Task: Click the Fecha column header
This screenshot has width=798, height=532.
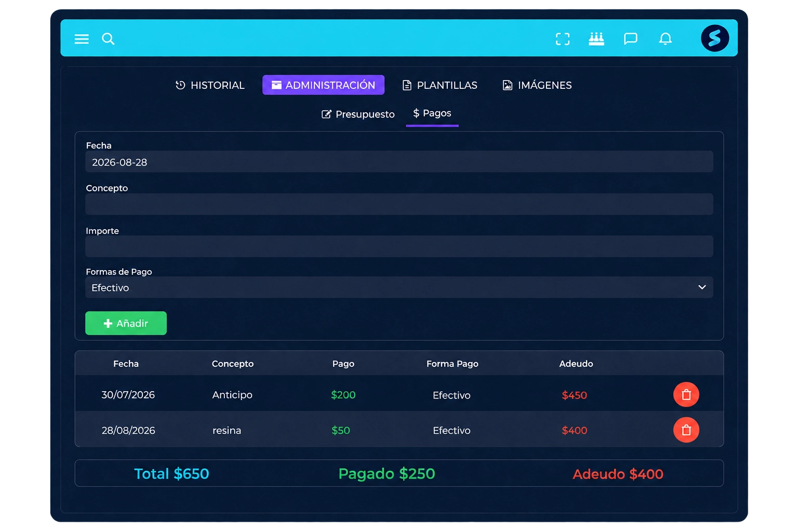Action: tap(126, 364)
